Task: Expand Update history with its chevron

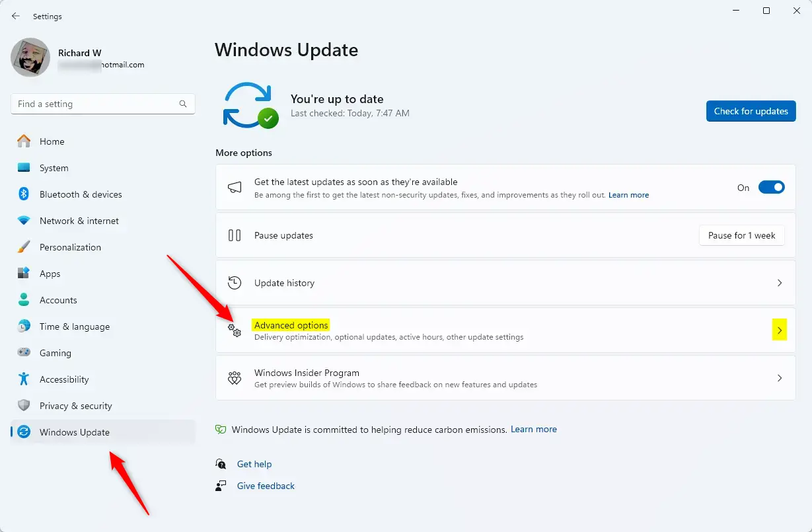Action: pyautogui.click(x=780, y=283)
